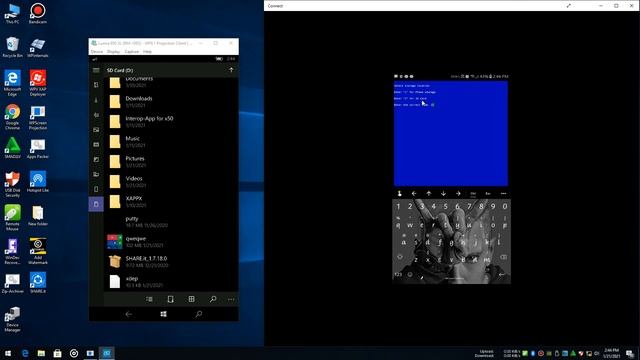640x360 pixels.
Task: Tap the phone Search navigation button
Action: [198, 314]
